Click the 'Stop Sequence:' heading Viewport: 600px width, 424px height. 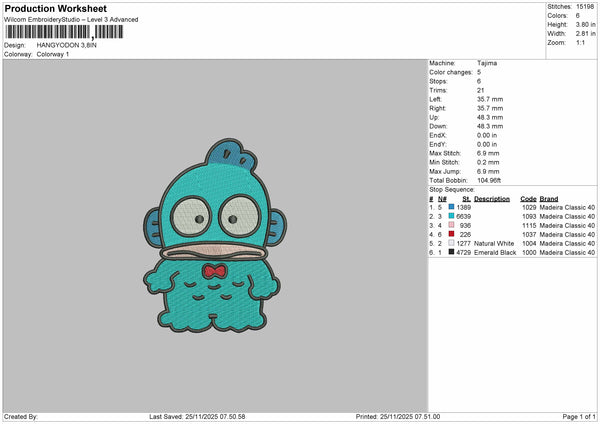click(x=452, y=189)
